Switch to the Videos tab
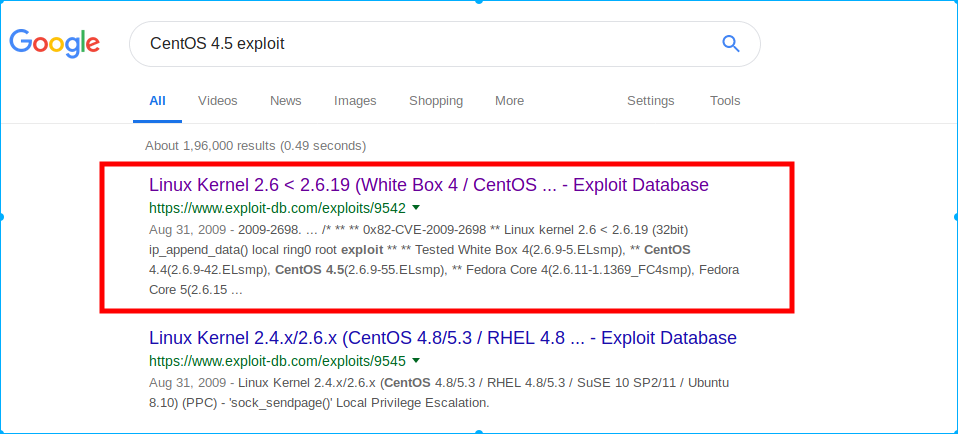Image resolution: width=958 pixels, height=434 pixels. click(x=218, y=101)
